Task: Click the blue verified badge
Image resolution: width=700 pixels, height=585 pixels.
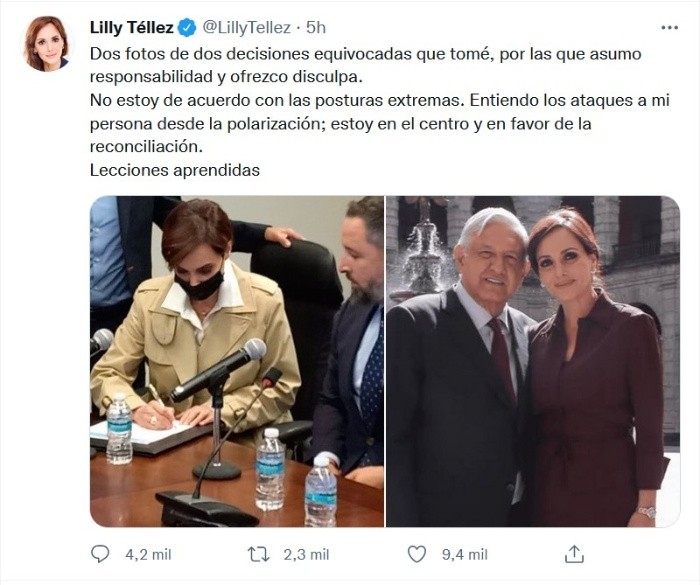Action: point(188,27)
